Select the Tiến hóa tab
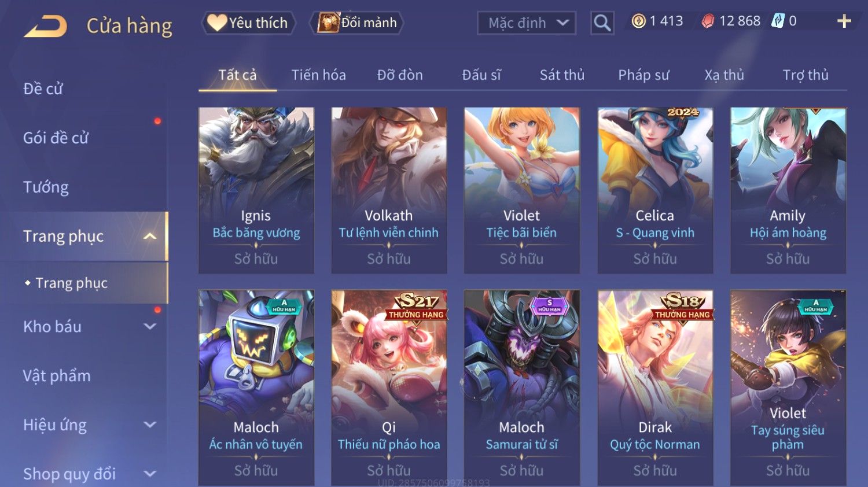Screen dimensions: 868x487 (x=318, y=75)
